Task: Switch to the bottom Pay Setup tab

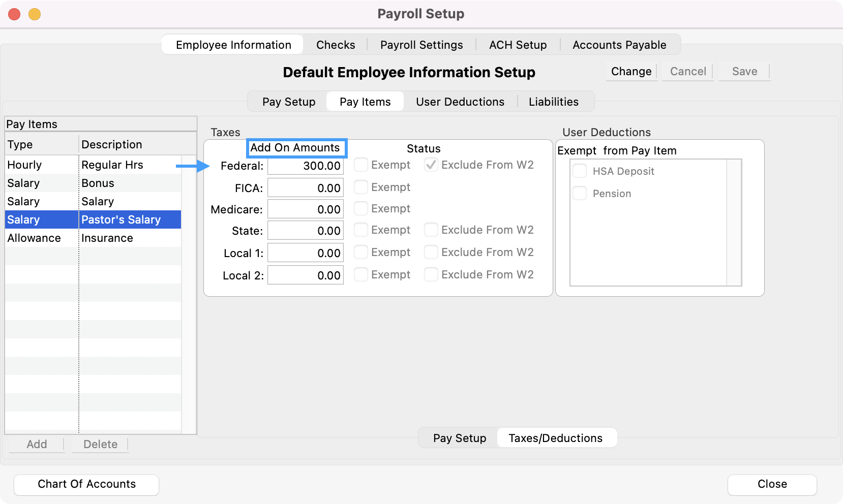Action: pos(459,438)
